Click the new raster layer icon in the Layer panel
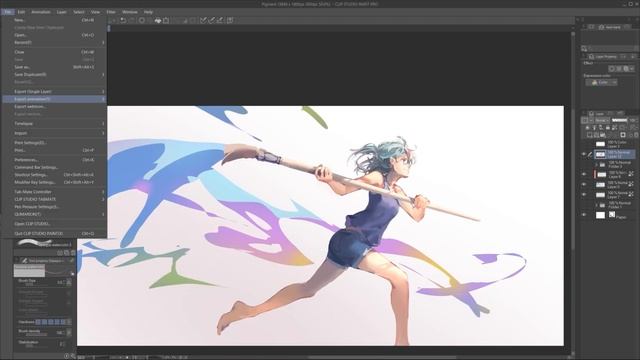The image size is (640, 360). point(589,135)
